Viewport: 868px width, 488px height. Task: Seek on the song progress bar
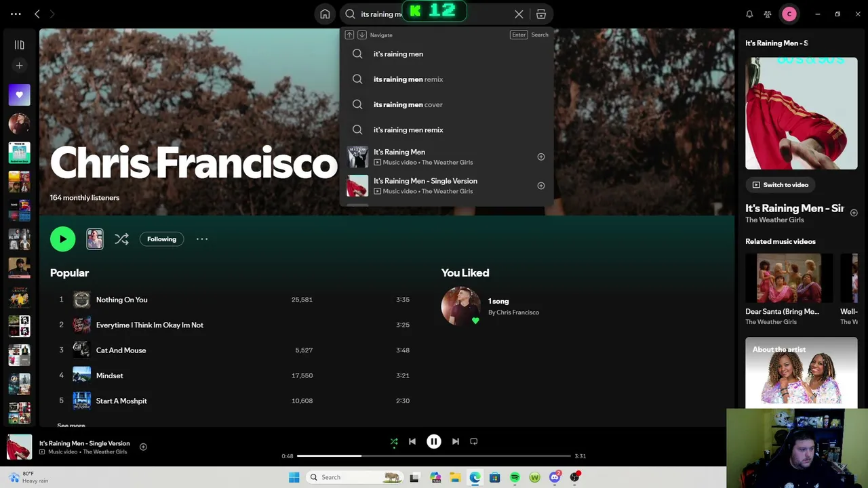[434, 456]
